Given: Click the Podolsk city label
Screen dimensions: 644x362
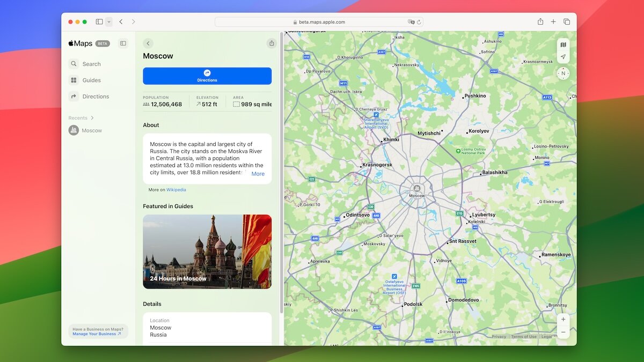Looking at the screenshot, I should (413, 304).
